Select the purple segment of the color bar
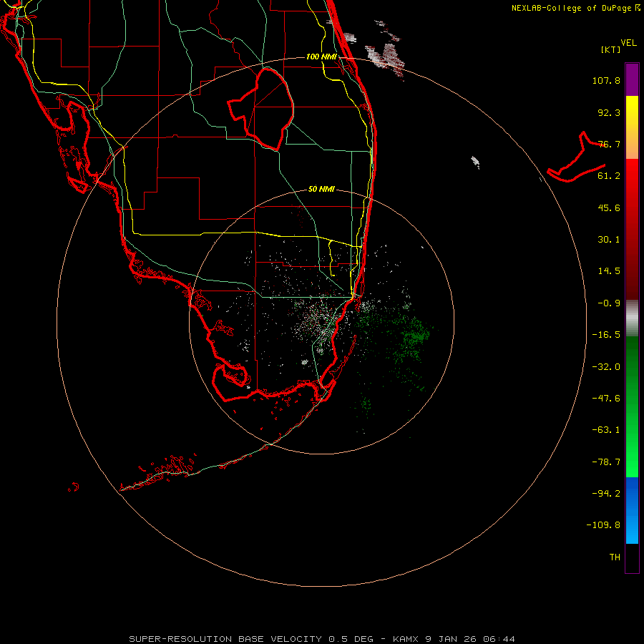Viewport: 644px width, 644px height. click(x=632, y=79)
